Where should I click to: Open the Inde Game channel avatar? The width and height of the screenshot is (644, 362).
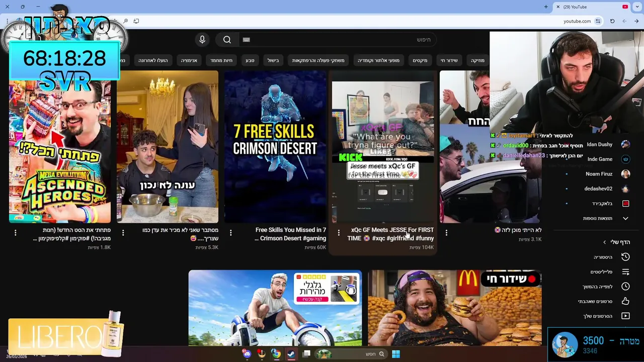[625, 159]
